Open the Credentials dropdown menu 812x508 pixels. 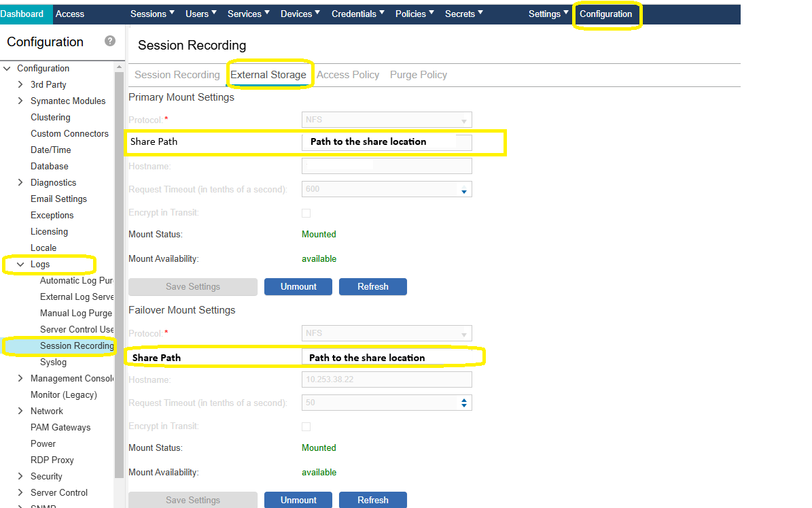[x=358, y=14]
